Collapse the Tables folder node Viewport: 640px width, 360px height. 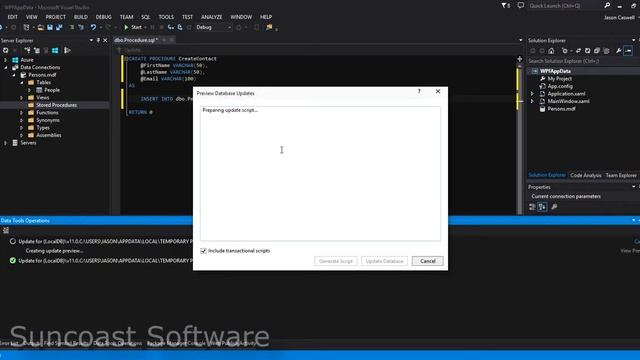22,82
